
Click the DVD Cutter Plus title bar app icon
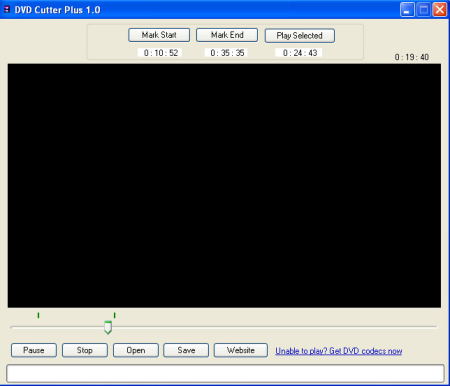pos(7,9)
